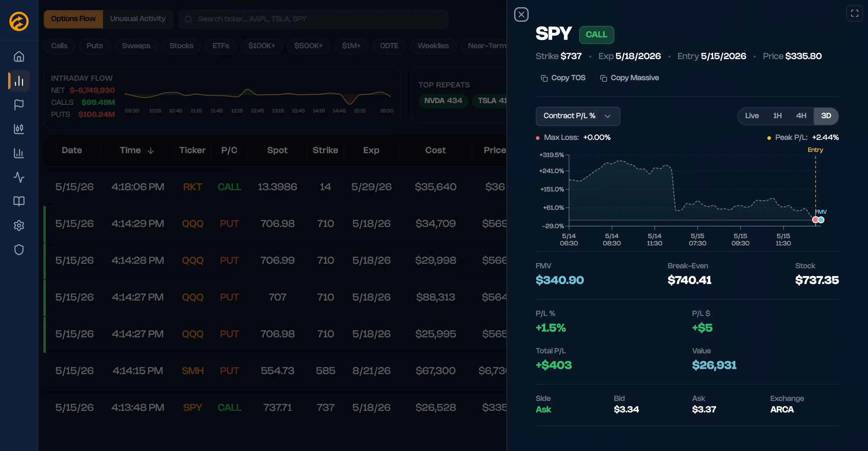
Task: Click the Spot column header
Action: tap(277, 150)
